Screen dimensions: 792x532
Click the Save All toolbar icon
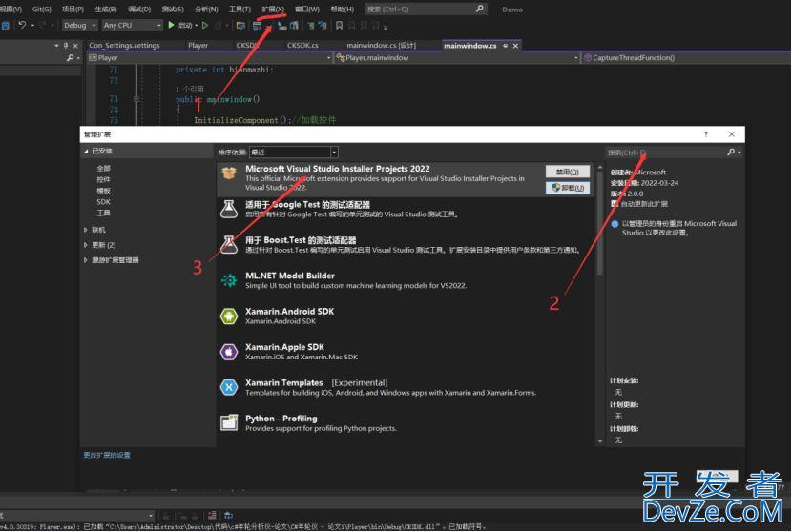click(6, 25)
